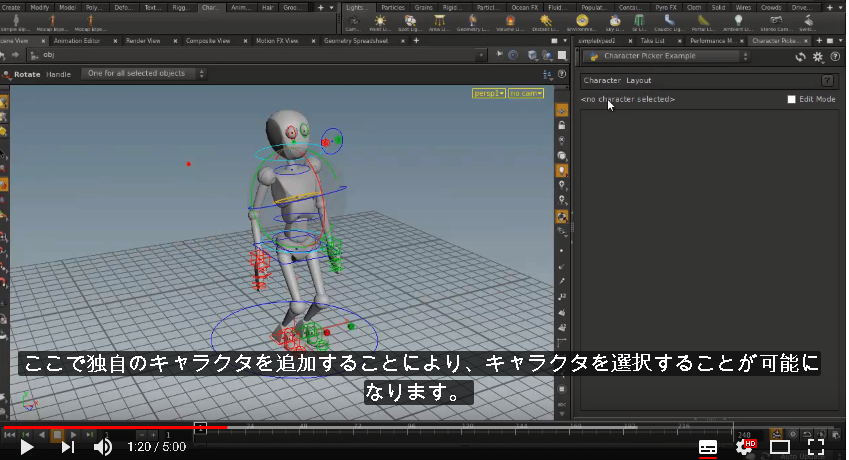Add a Geometry Light from the shelf

(473, 23)
